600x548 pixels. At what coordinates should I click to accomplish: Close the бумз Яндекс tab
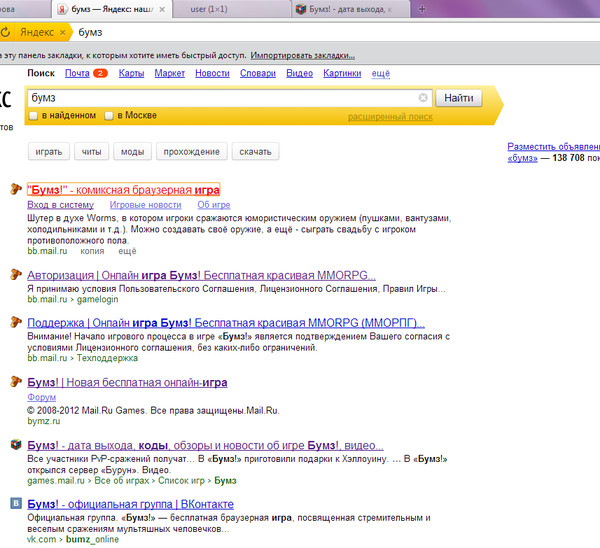point(162,10)
